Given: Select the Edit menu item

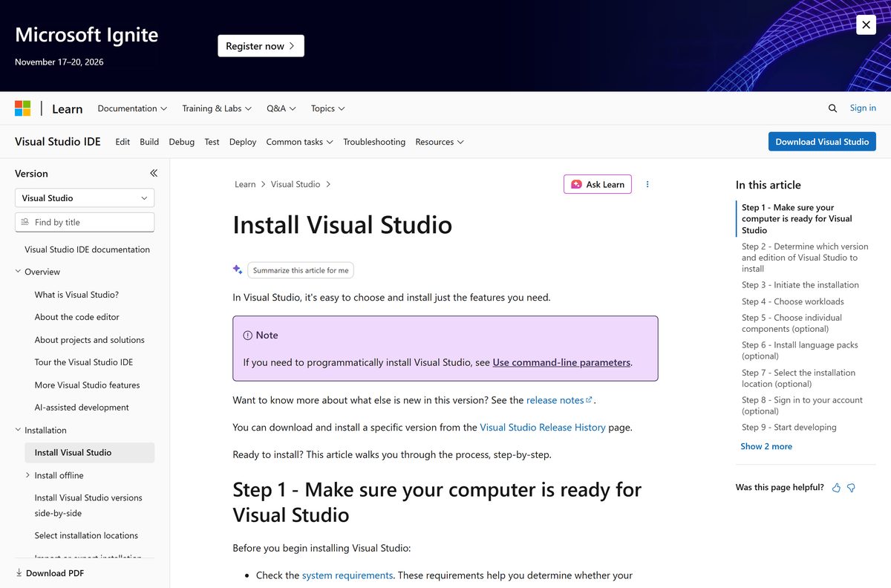Looking at the screenshot, I should click(123, 142).
